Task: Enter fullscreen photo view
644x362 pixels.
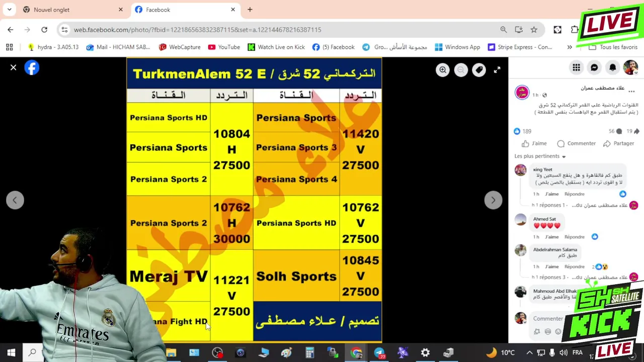Action: pos(497,70)
